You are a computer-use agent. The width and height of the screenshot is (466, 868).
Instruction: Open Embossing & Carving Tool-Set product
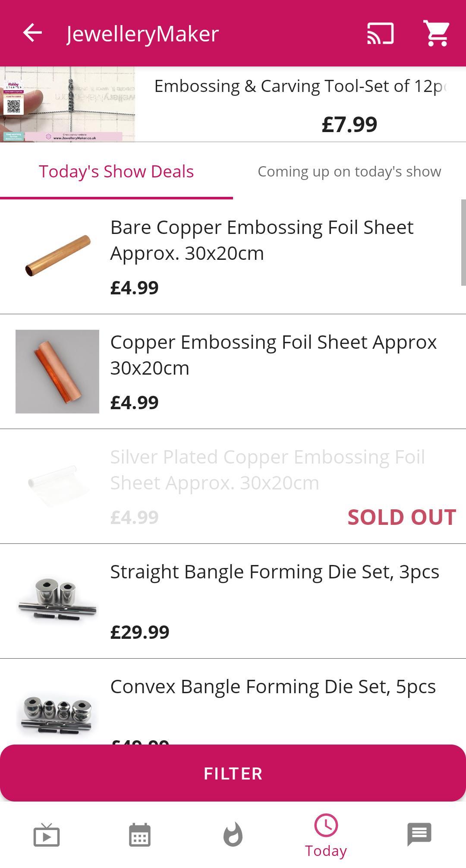300,104
